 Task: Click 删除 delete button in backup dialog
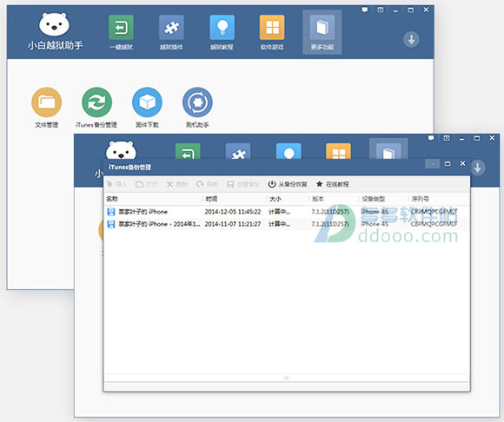[177, 184]
